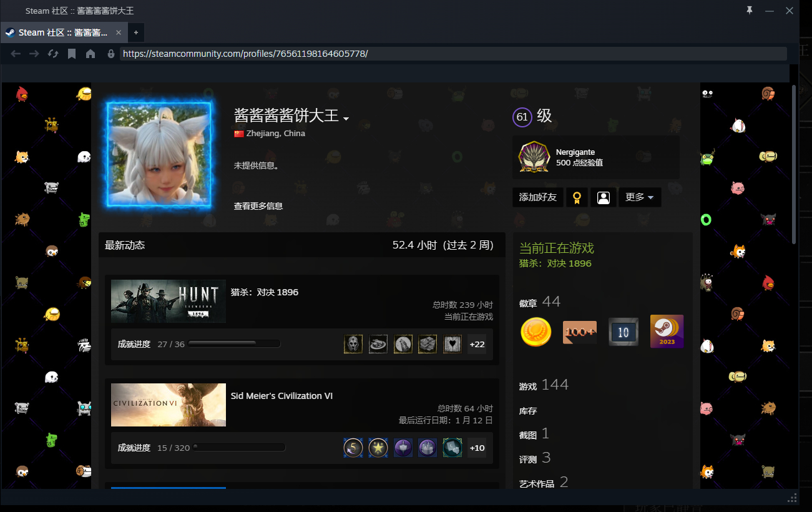Click the padlock security icon
Screen dimensions: 812x512
tap(111, 54)
